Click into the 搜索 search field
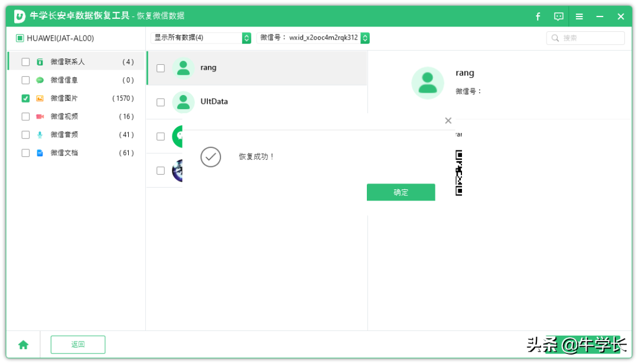The width and height of the screenshot is (638, 364). pyautogui.click(x=585, y=38)
